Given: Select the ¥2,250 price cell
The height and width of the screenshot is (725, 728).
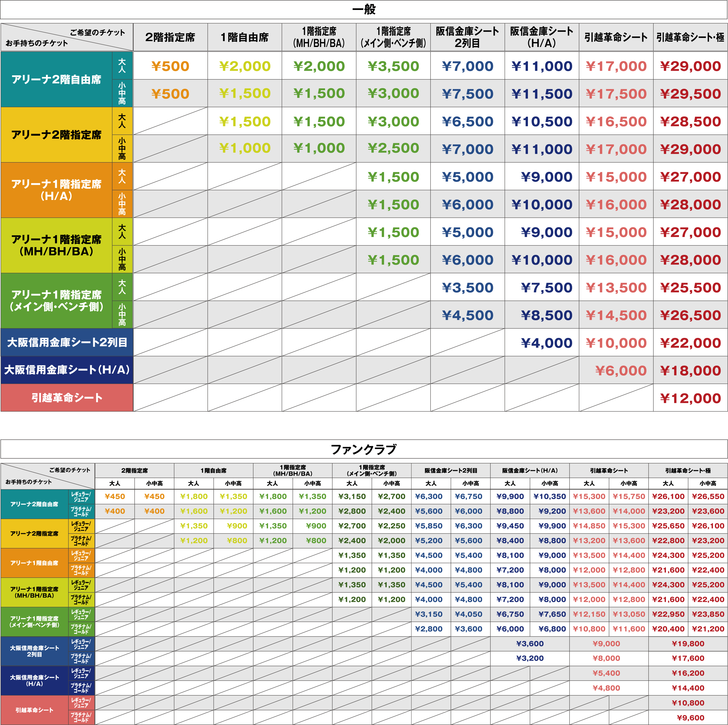Looking at the screenshot, I should pyautogui.click(x=391, y=526).
